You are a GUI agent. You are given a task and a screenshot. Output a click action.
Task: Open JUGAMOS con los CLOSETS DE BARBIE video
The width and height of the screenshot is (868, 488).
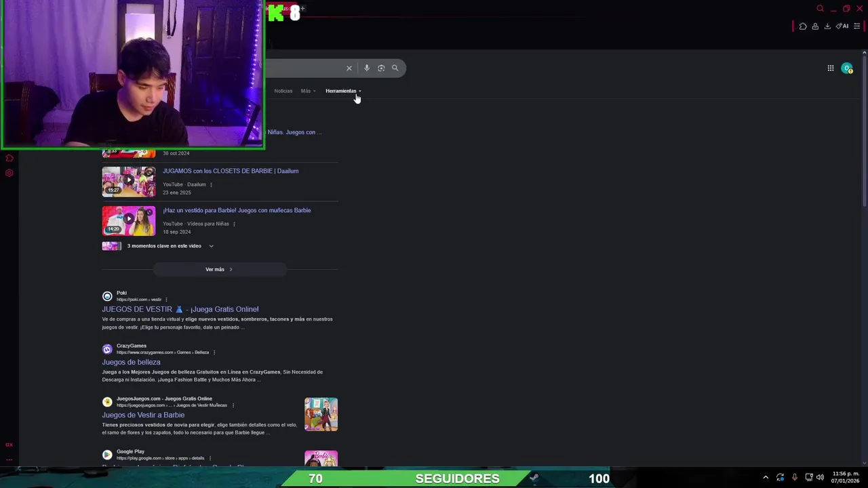click(231, 171)
